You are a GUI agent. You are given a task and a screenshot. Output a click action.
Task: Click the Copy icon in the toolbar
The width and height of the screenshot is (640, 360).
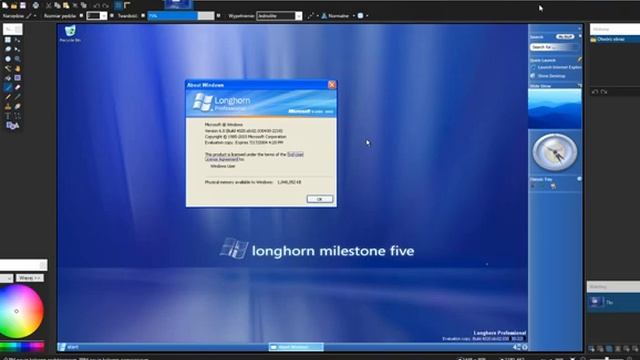click(58, 5)
